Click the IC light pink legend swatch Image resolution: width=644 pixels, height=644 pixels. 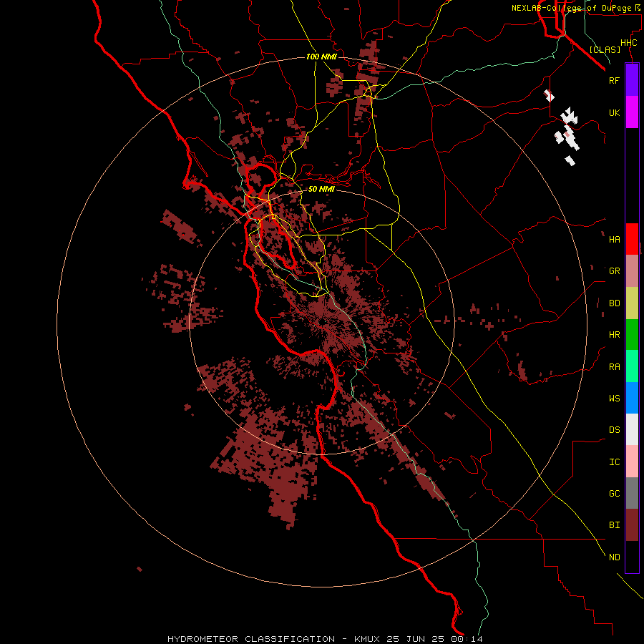632,462
